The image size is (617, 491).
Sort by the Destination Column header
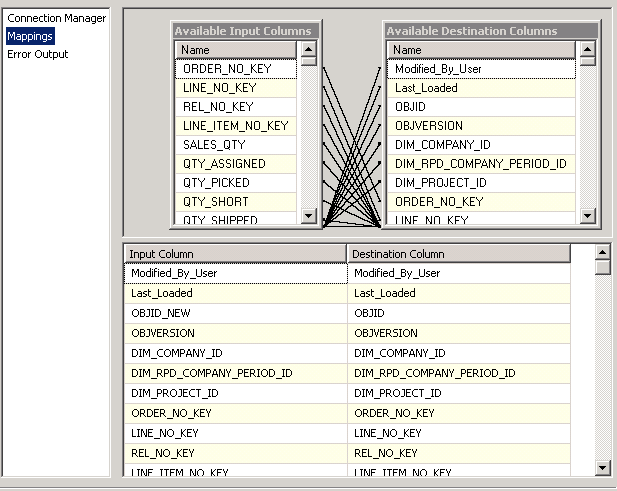pos(458,254)
